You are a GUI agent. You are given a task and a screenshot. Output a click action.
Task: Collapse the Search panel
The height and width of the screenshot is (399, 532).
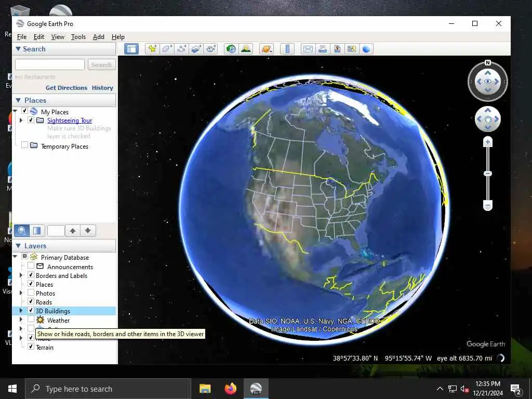[18, 49]
